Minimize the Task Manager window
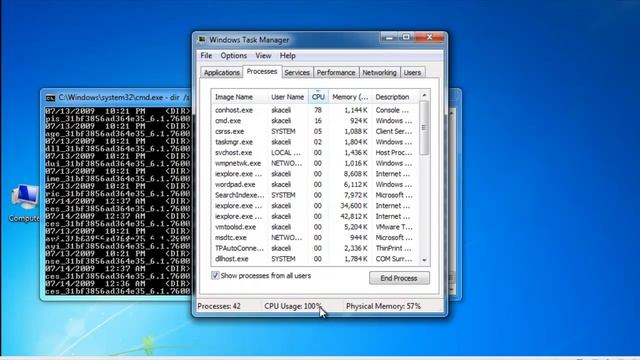The height and width of the screenshot is (360, 640). click(389, 37)
